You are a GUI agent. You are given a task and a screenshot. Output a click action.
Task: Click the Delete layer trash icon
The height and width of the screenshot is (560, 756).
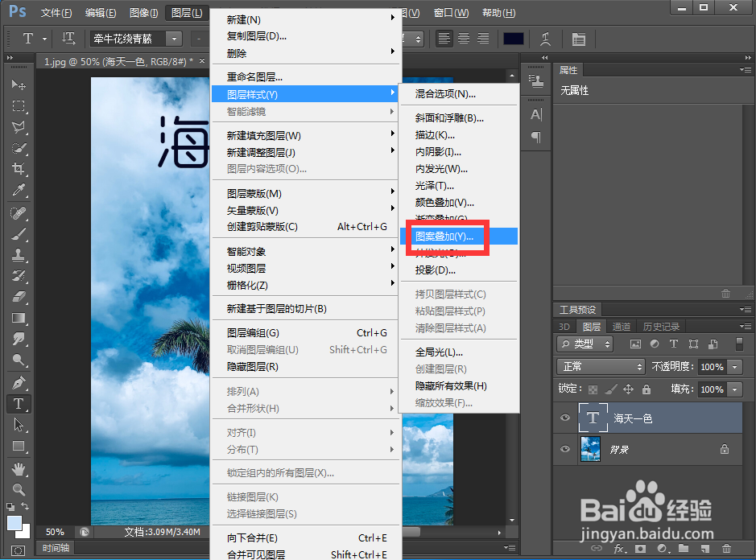727,547
